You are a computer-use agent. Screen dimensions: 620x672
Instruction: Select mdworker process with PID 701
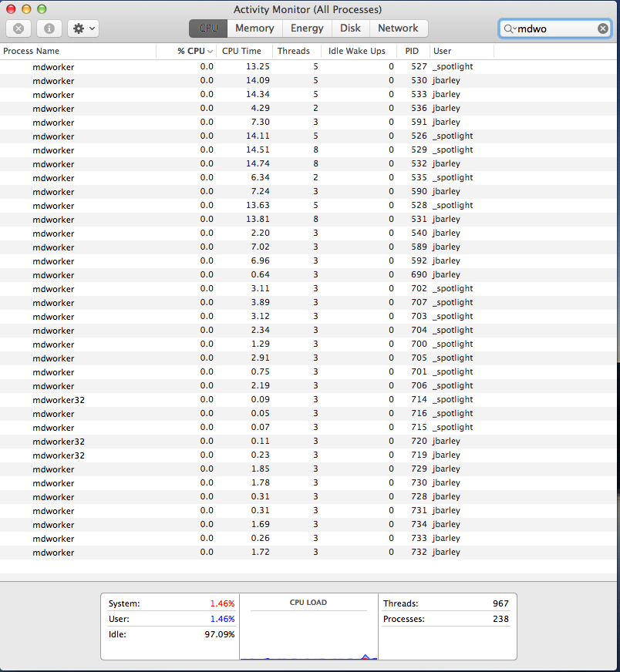tap(308, 371)
